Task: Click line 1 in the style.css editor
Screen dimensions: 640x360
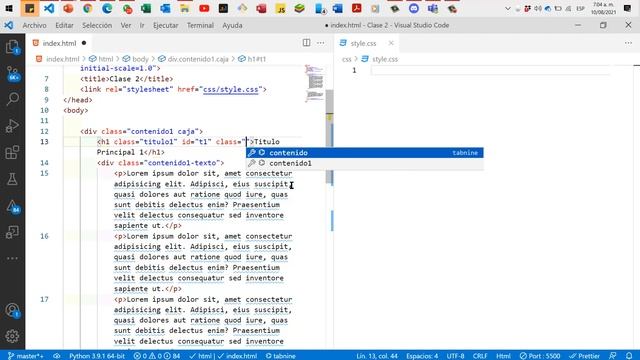Action: (490, 70)
